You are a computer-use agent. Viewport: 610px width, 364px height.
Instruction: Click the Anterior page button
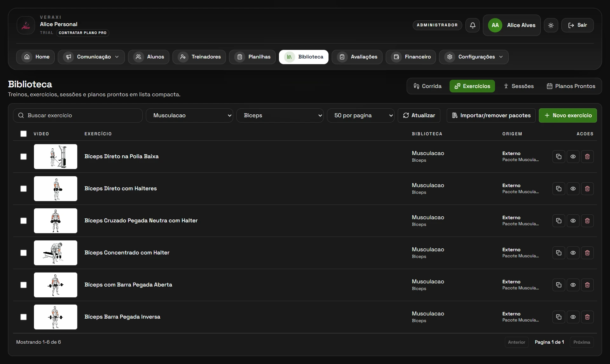(x=517, y=342)
